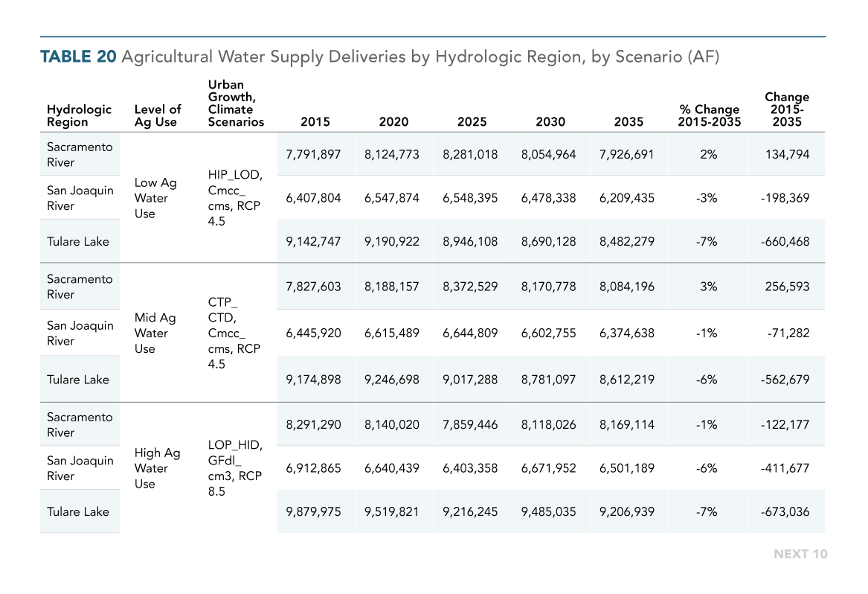Screen dimensions: 868x594
Task: Click the value 9,519,821
Action: tap(392, 512)
